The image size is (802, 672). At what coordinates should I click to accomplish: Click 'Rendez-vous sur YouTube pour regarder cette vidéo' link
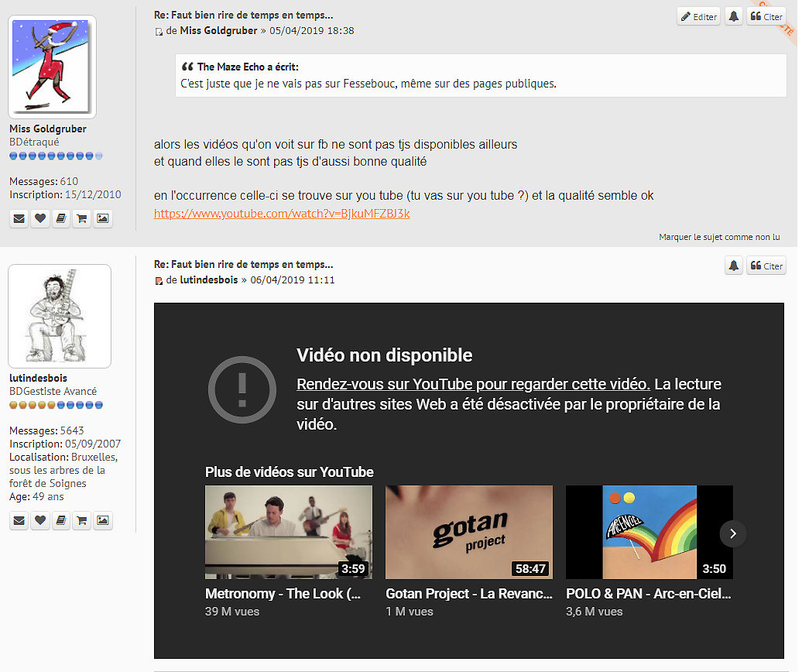click(473, 384)
